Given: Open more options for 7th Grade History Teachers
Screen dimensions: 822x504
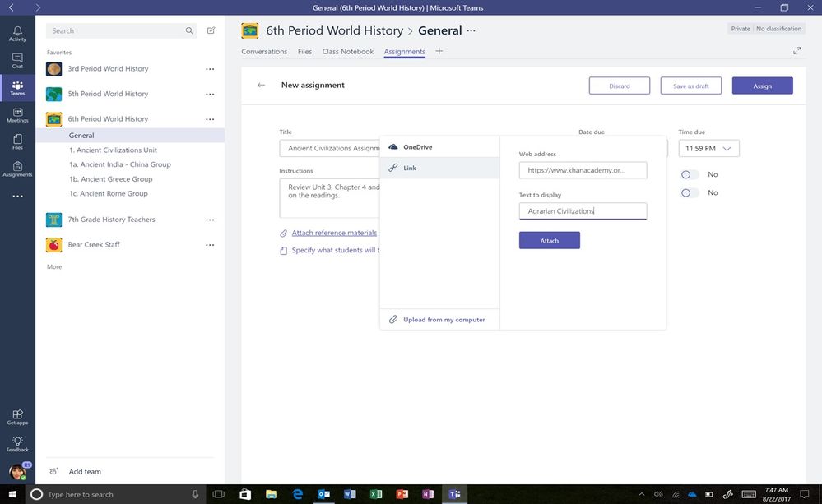Looking at the screenshot, I should tap(210, 220).
